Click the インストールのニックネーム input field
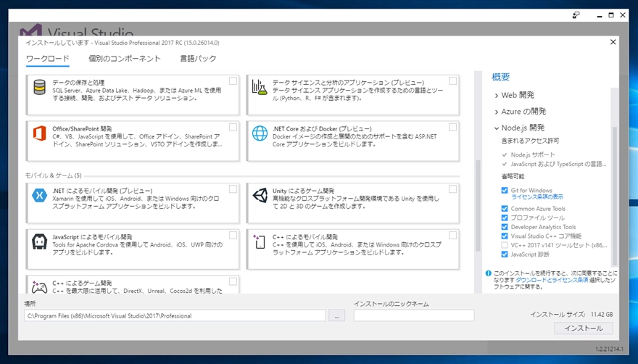638x364 pixels. 414,315
